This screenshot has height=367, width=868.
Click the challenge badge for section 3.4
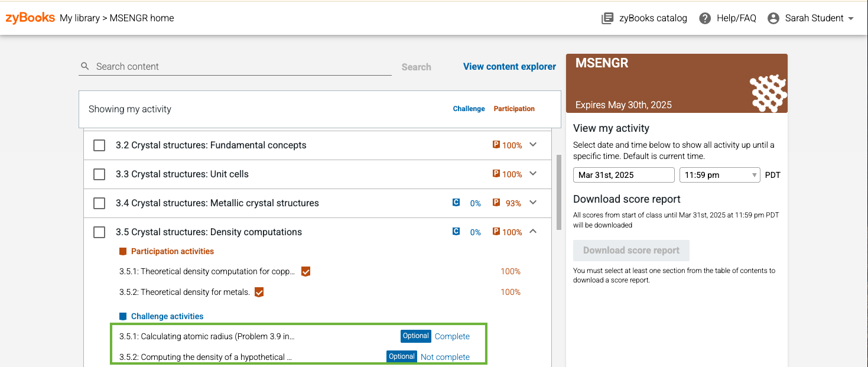click(x=456, y=203)
